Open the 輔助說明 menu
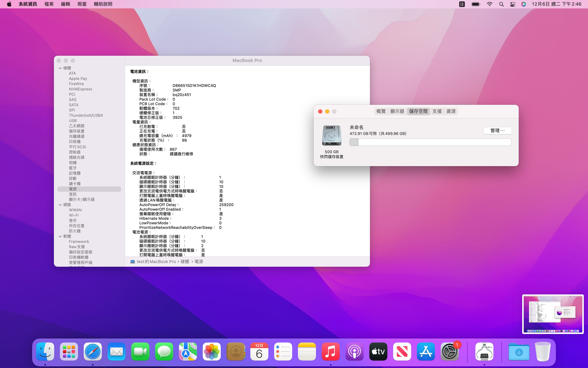Viewport: 588px width, 368px height. [103, 4]
